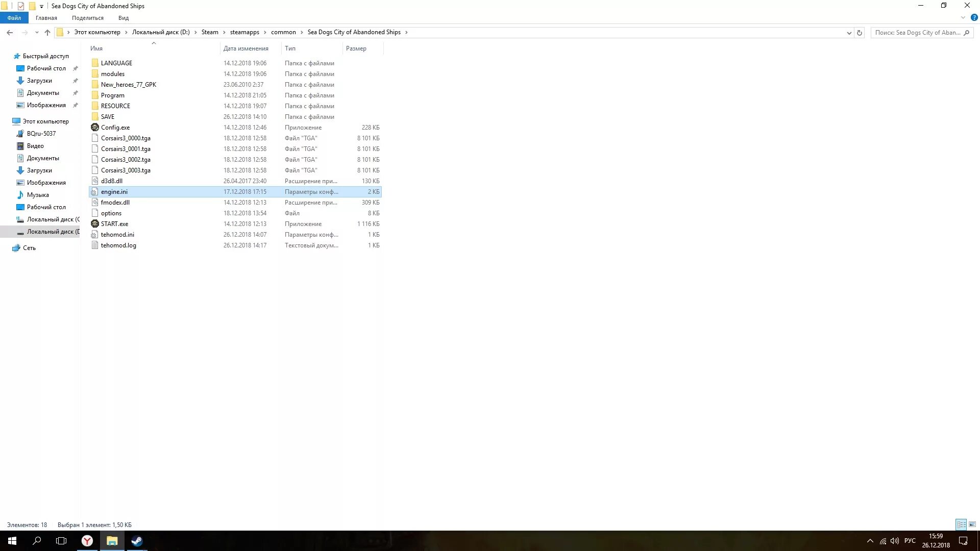The height and width of the screenshot is (551, 980).
Task: Expand the chevron after common breadcrumb
Action: pyautogui.click(x=302, y=32)
